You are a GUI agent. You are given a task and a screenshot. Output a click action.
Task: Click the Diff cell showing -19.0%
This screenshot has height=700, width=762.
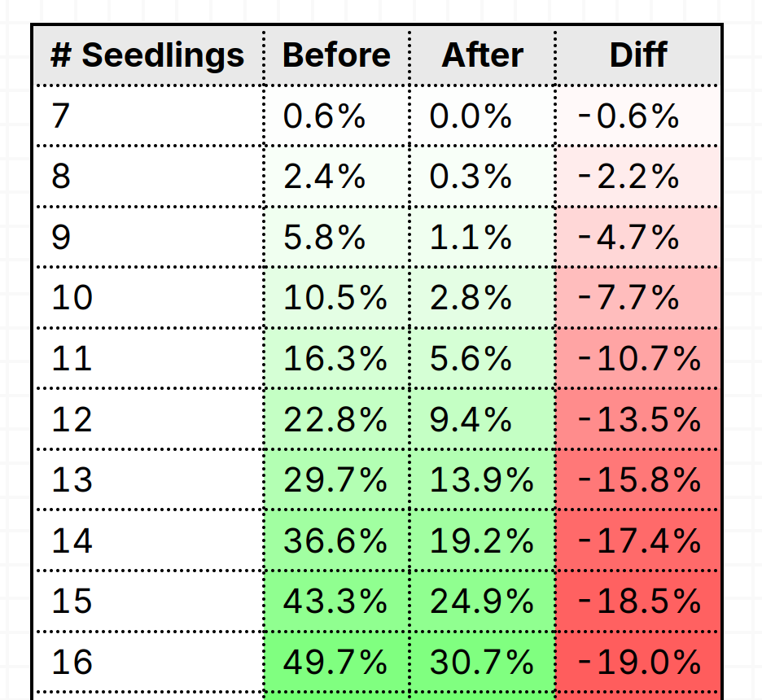pos(639,662)
